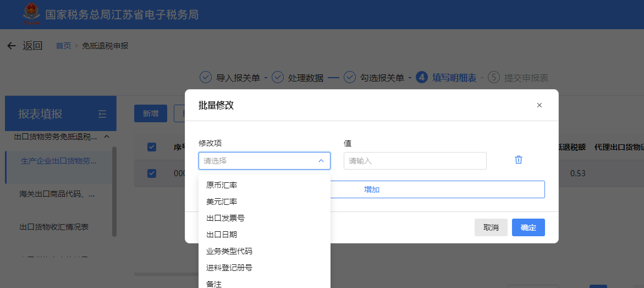This screenshot has height=288, width=644.
Task: Click the 确定 confirm button
Action: pos(528,227)
